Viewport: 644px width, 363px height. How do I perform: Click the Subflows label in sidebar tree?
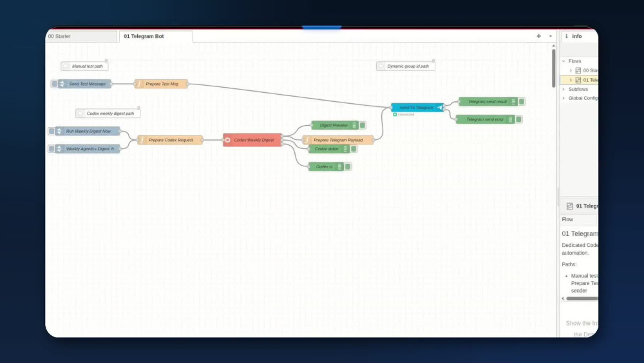578,89
